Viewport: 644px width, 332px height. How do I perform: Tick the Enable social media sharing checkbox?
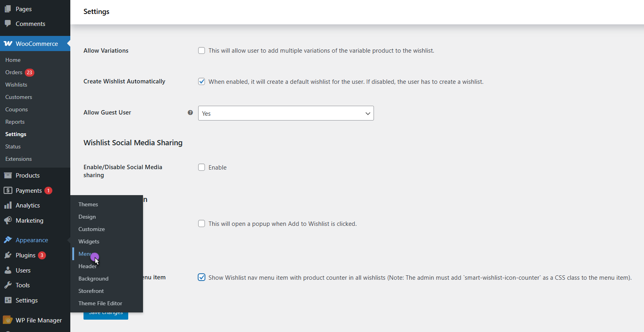click(202, 168)
